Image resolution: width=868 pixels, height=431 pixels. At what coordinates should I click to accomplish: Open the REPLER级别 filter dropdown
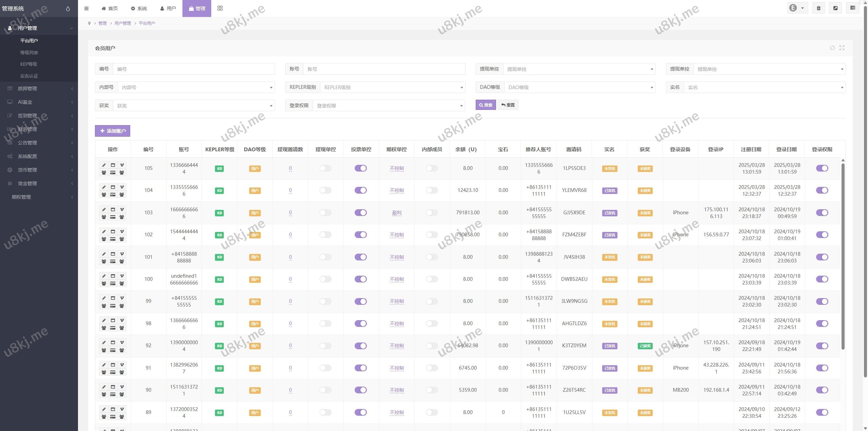pos(392,87)
